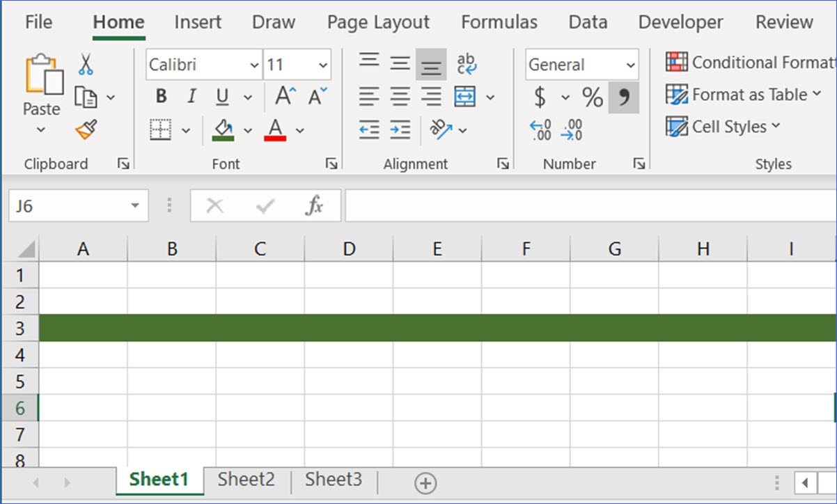The height and width of the screenshot is (504, 837).
Task: Apply bold formatting
Action: (x=161, y=96)
